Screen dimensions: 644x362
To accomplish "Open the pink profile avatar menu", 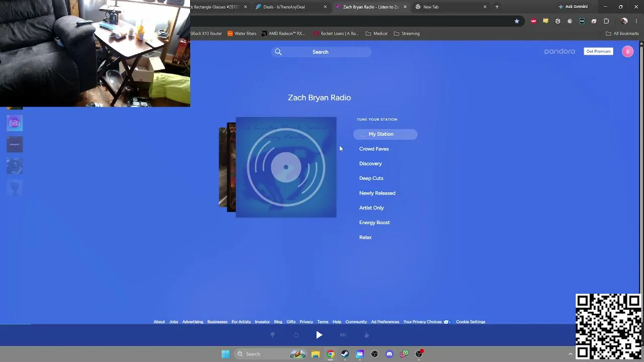I will (627, 51).
